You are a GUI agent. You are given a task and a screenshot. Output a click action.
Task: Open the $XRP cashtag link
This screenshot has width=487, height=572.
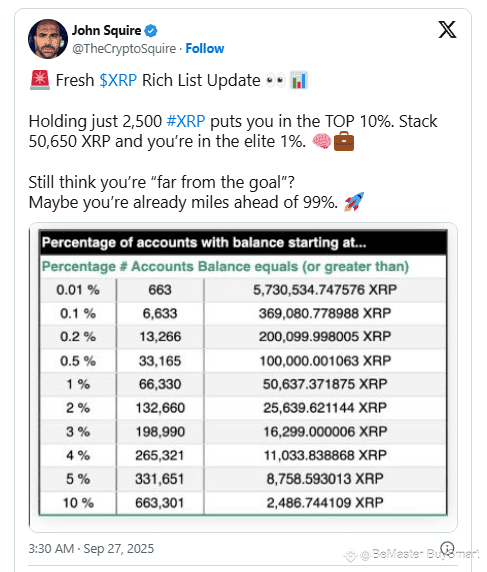click(118, 81)
